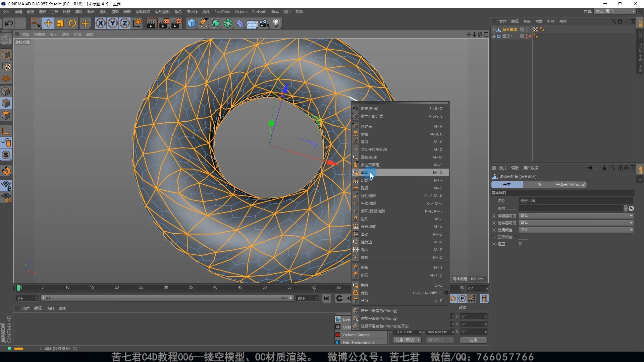Image resolution: width=644 pixels, height=362 pixels.
Task: Choose Dissolve (消除) from the context menu
Action: 400,173
